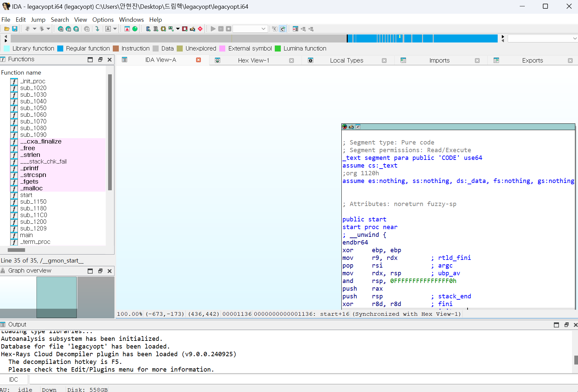Click the graph node color icon
The width and height of the screenshot is (578, 392).
click(344, 127)
